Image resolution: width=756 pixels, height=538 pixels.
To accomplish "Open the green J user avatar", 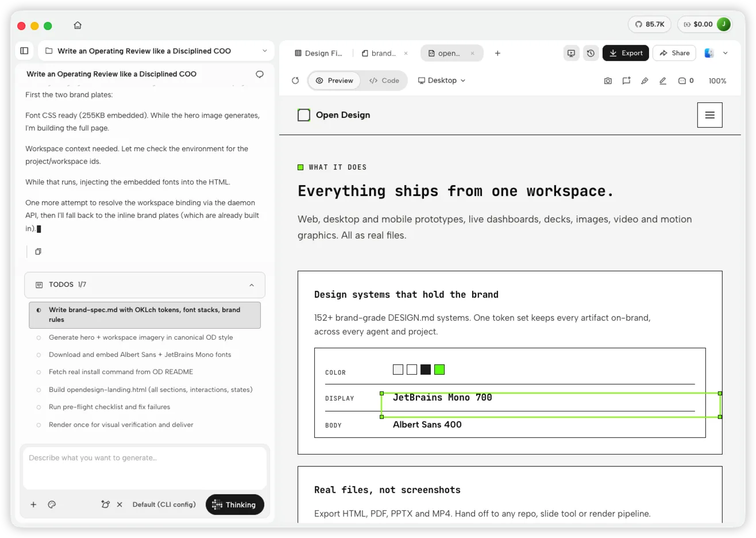I will (724, 24).
